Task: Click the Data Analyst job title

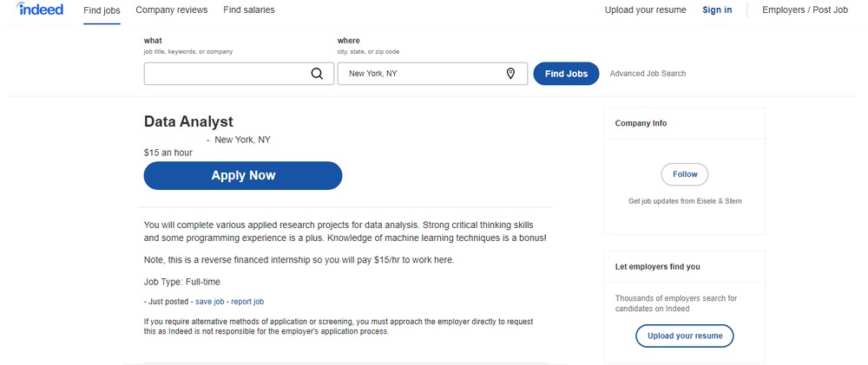Action: 188,122
